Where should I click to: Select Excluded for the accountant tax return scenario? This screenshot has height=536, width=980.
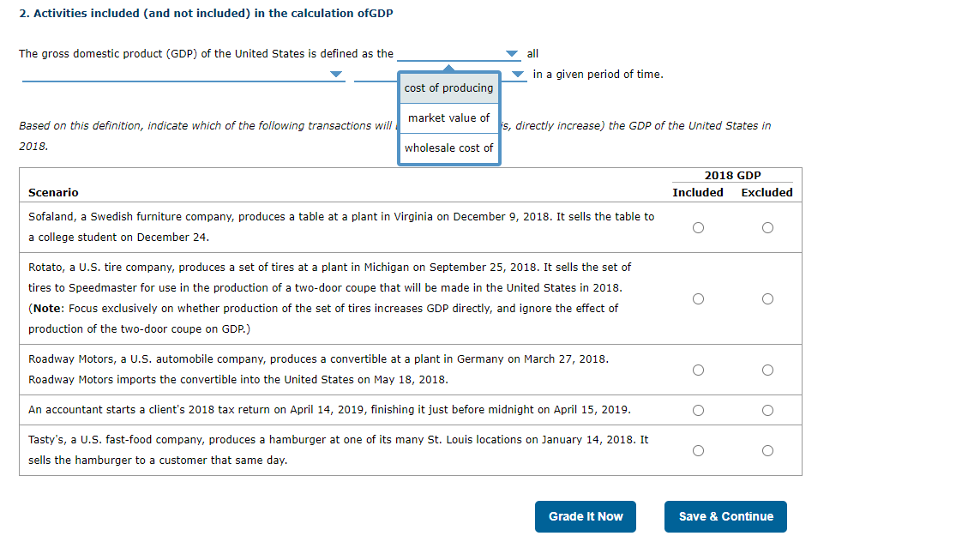(x=767, y=410)
